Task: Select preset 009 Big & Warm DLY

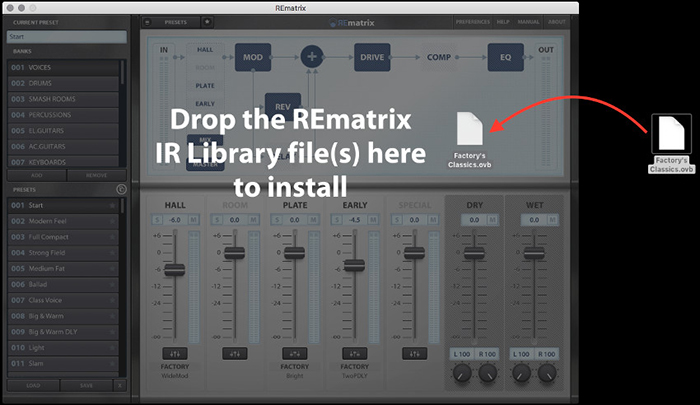Action: 63,332
